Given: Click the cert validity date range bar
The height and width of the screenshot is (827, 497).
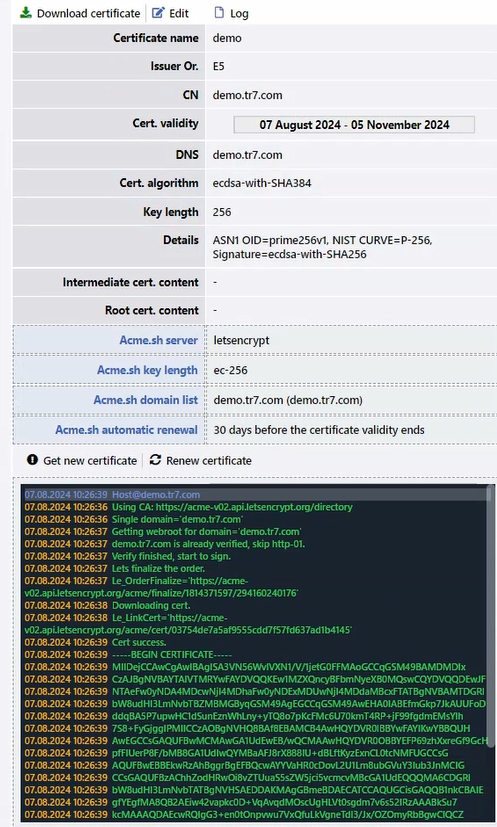Looking at the screenshot, I should pos(354,125).
